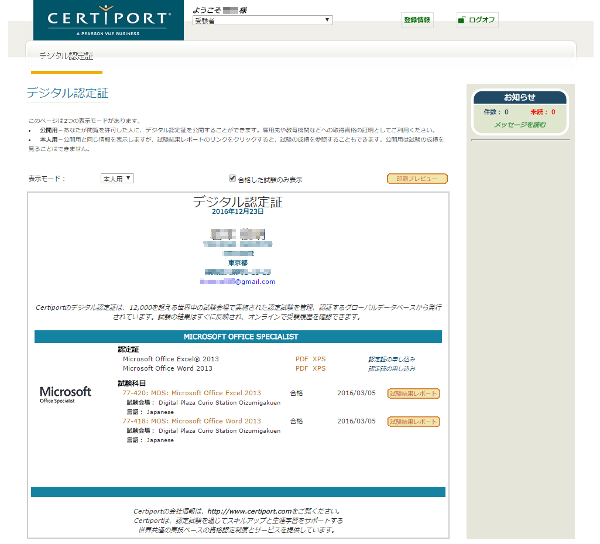600x544 pixels.
Task: Click 認定証の申し込み link for Excel 2013
Action: pos(392,359)
